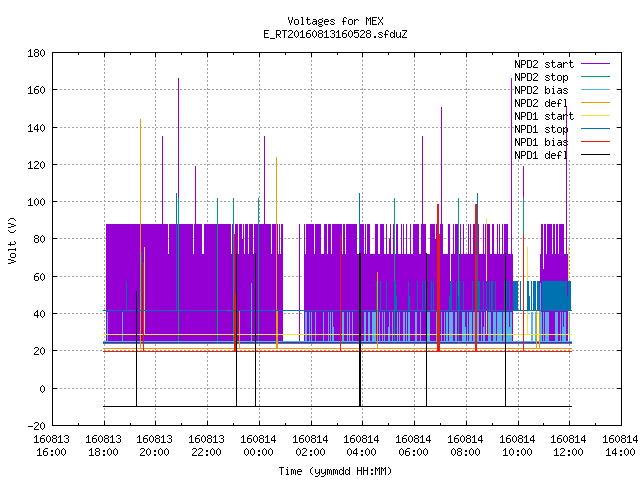Click the '160814 06:00' x-axis tick label
Viewport: 640px width, 480px height.
pos(413,446)
